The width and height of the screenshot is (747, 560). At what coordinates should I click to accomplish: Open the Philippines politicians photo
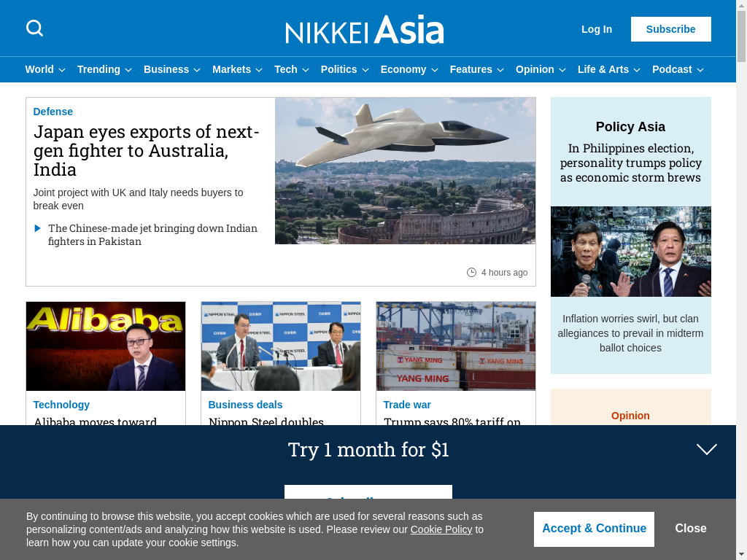(x=631, y=252)
